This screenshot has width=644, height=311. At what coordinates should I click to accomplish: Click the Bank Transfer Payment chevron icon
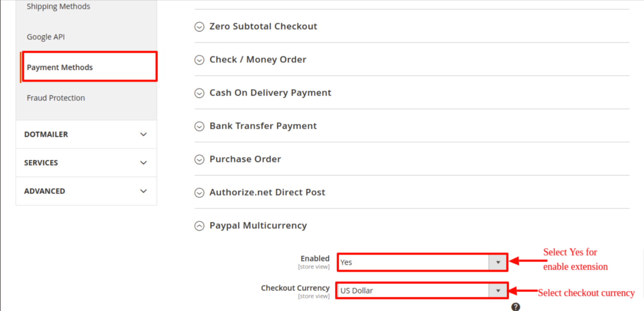199,126
